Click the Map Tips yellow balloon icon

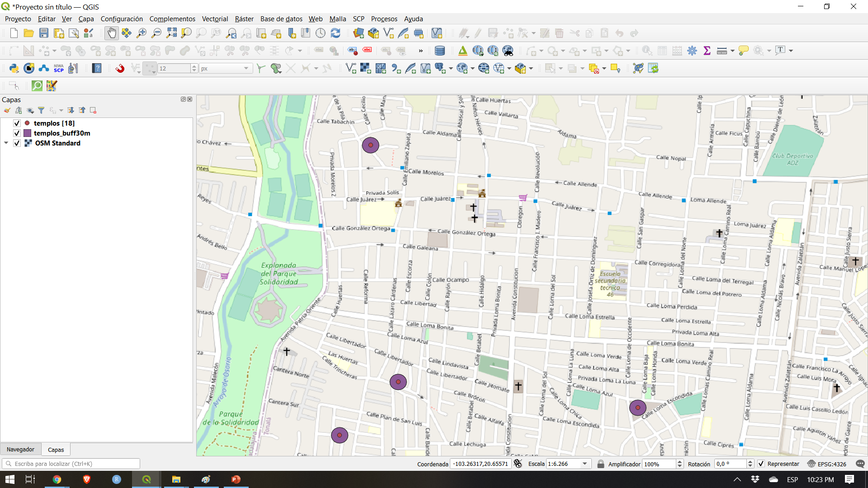(x=743, y=51)
